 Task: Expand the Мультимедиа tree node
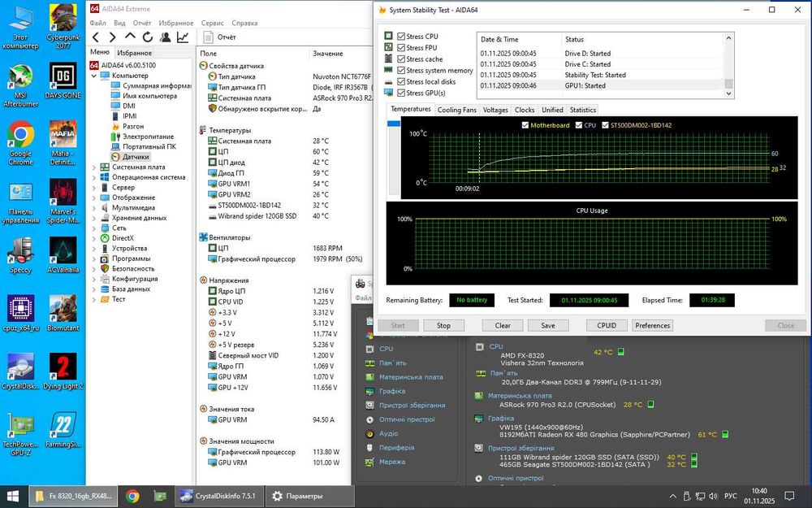[94, 208]
